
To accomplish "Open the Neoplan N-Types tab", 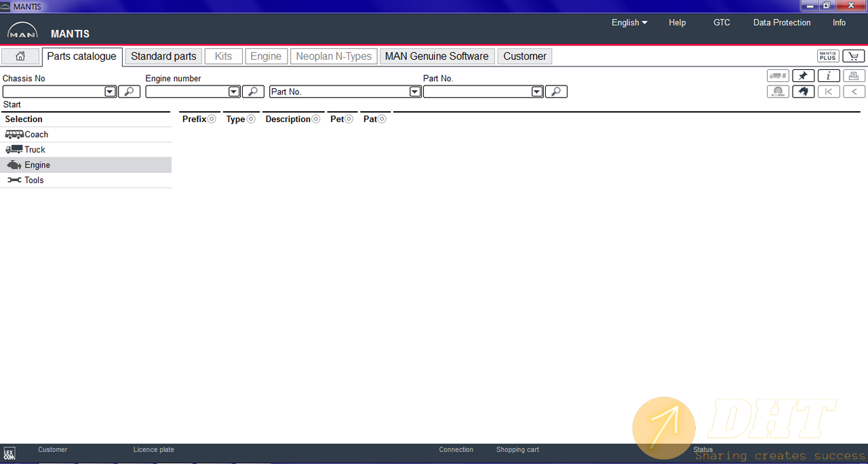I will (x=334, y=56).
